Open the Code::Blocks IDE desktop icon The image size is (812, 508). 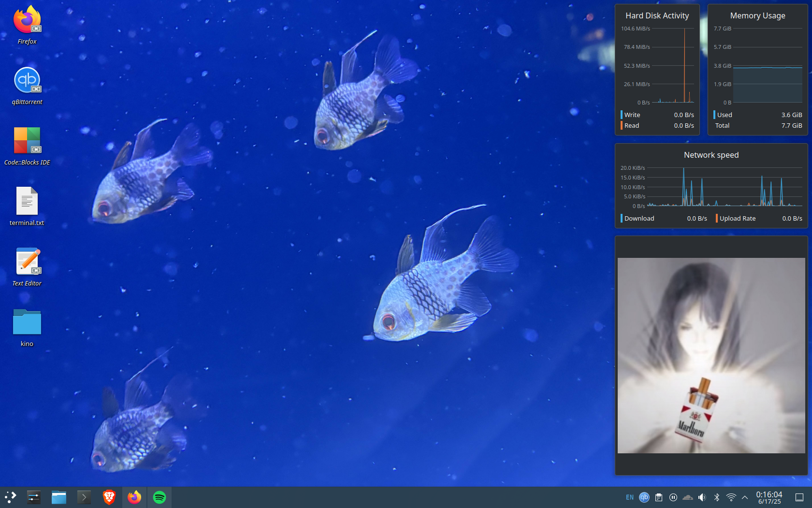coord(27,146)
